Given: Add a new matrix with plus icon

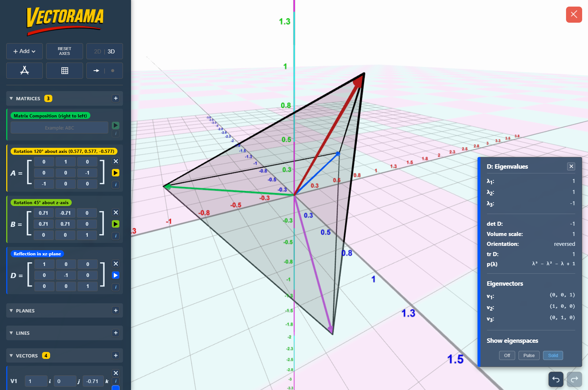Looking at the screenshot, I should tap(116, 98).
